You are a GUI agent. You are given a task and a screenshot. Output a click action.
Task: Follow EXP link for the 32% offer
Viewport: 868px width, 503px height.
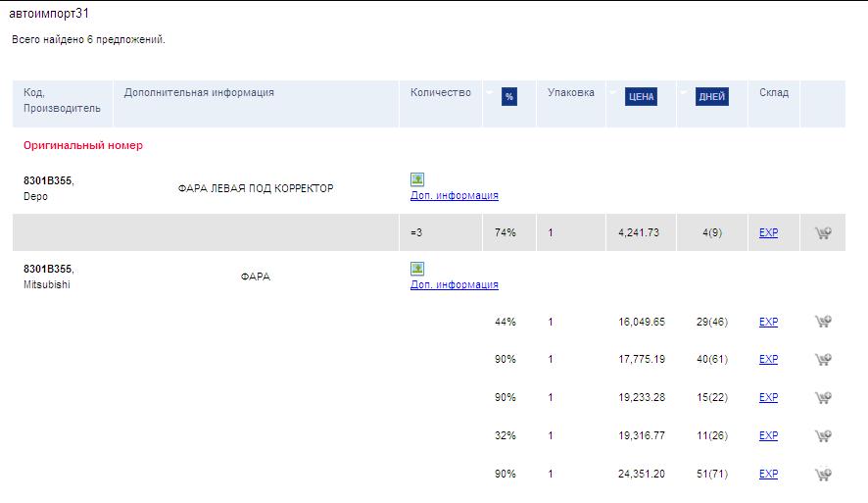click(768, 436)
